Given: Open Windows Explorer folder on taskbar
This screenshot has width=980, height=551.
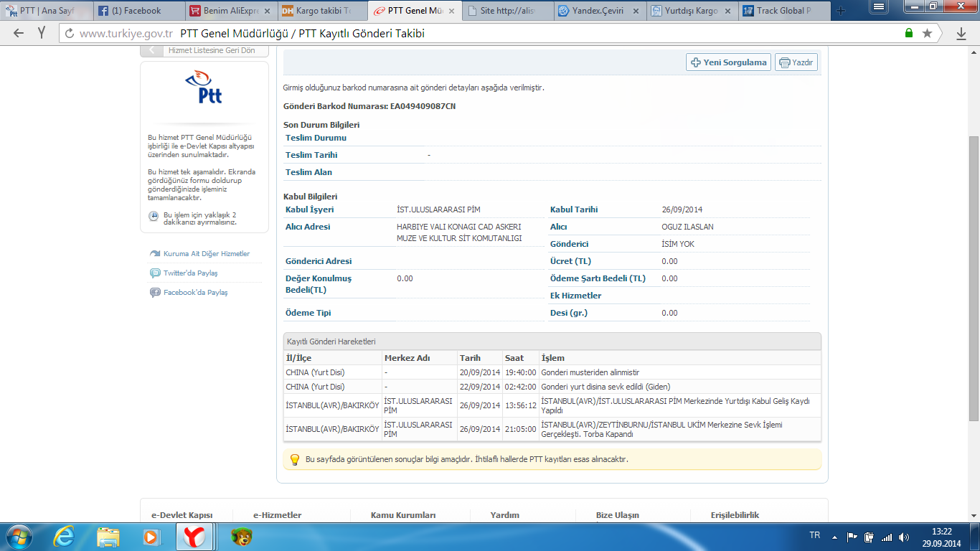Looking at the screenshot, I should [x=108, y=537].
